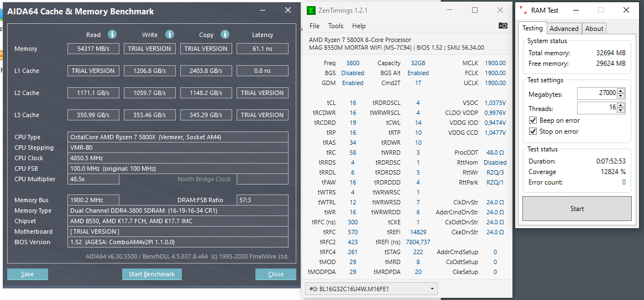
Task: Increase Threads value with the up arrow
Action: (x=621, y=105)
